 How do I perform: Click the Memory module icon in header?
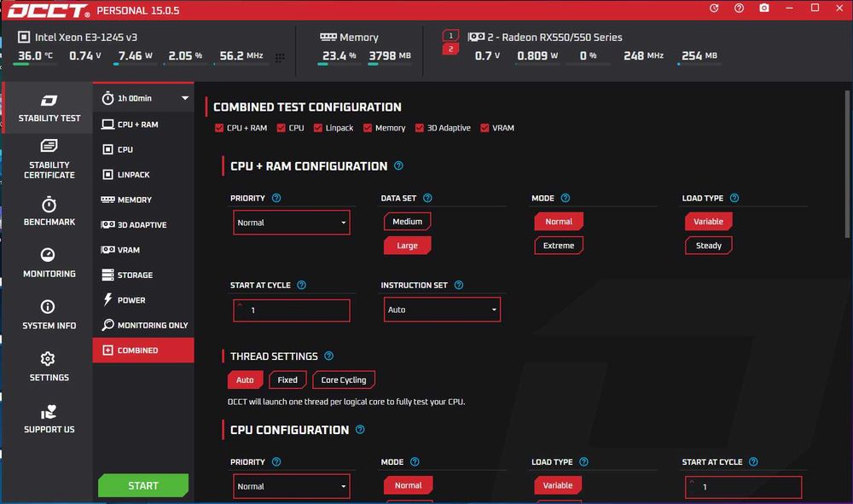pos(328,37)
